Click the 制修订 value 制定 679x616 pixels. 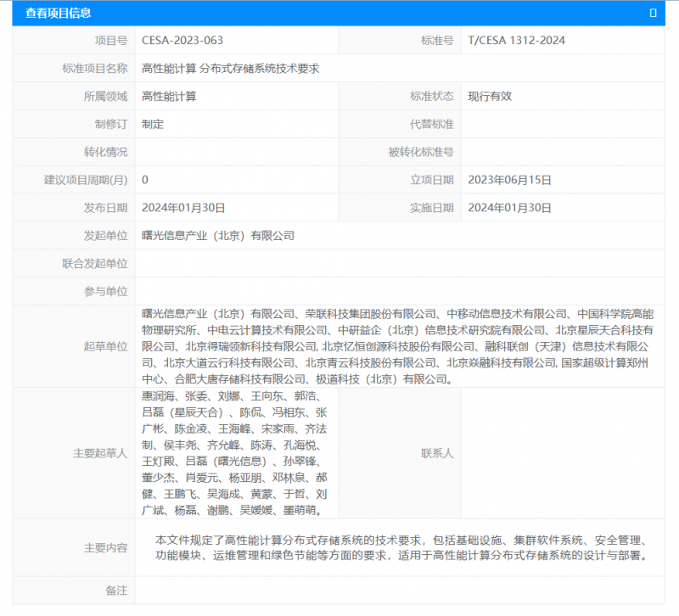click(153, 124)
